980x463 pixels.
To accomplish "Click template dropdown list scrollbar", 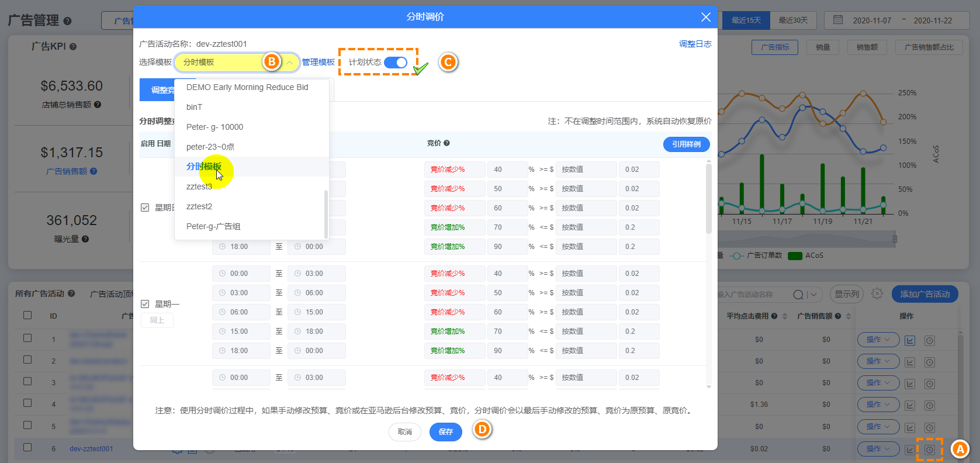I will coord(325,213).
